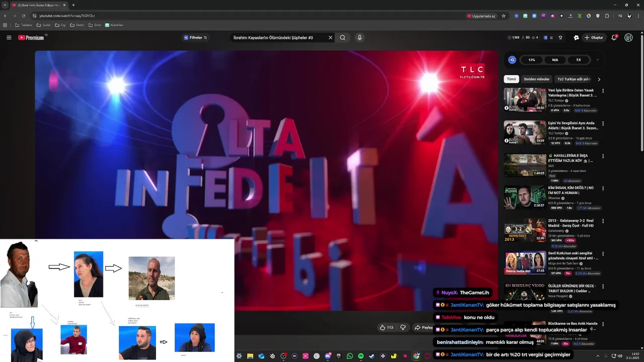Click the browser back arrow
Image resolution: width=644 pixels, height=362 pixels.
coord(6,16)
